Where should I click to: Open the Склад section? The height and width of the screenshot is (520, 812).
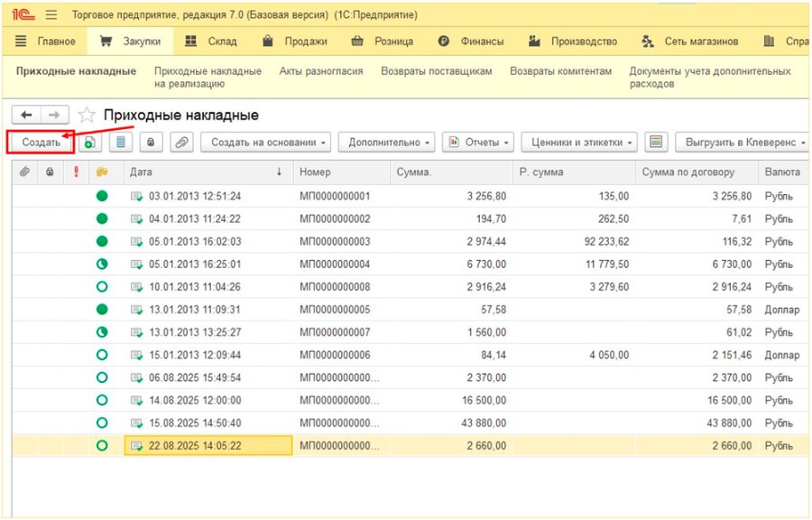pyautogui.click(x=211, y=42)
